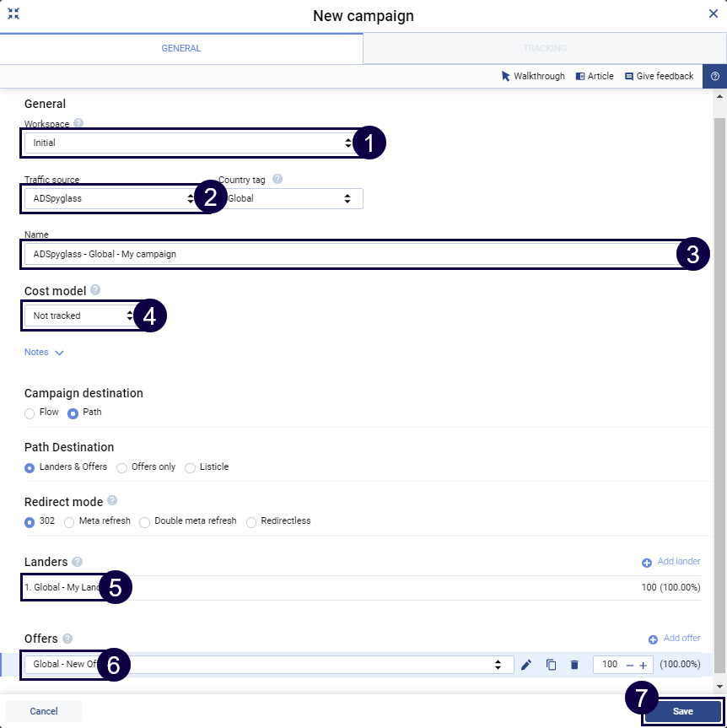Viewport: 727px width, 728px height.
Task: Click the edit pencil icon for the offer
Action: pos(526,665)
